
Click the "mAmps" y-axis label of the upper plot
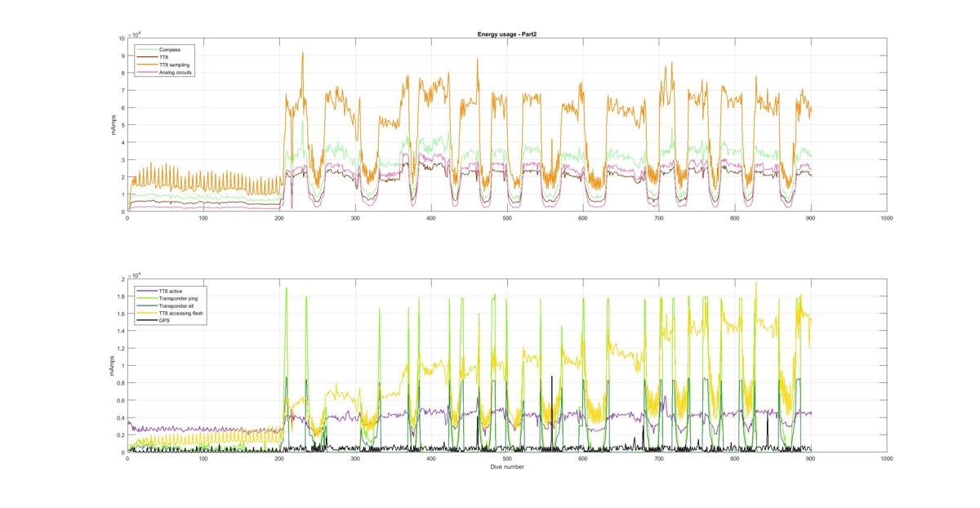point(114,125)
